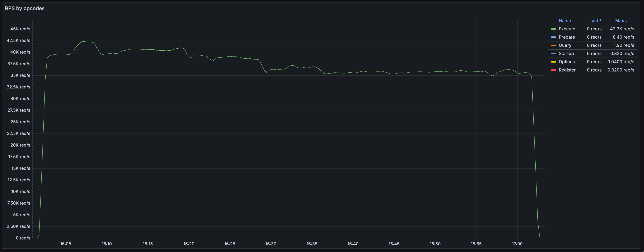
Task: Toggle visibility of the Prepare series
Action: click(x=566, y=37)
